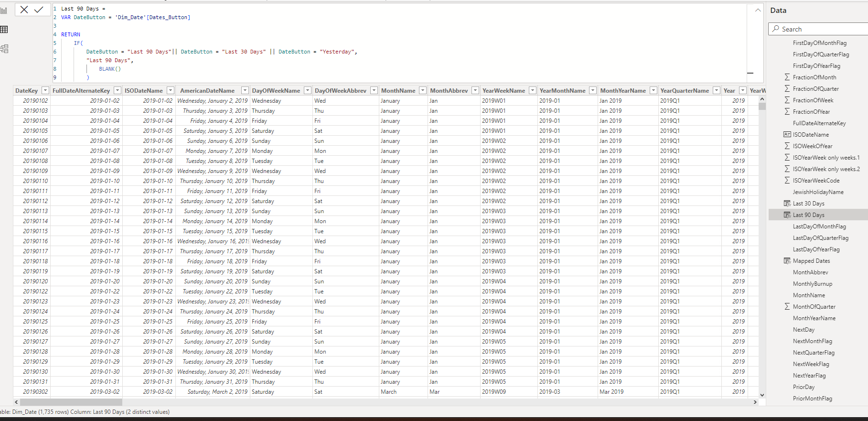Commit the formula with the checkmark icon
The width and height of the screenshot is (868, 421).
click(x=39, y=10)
